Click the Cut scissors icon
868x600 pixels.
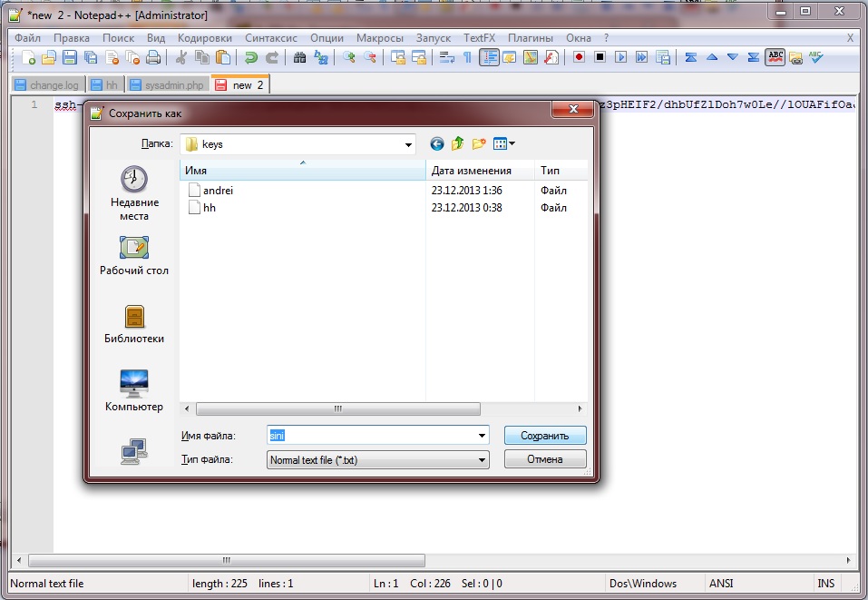point(180,57)
